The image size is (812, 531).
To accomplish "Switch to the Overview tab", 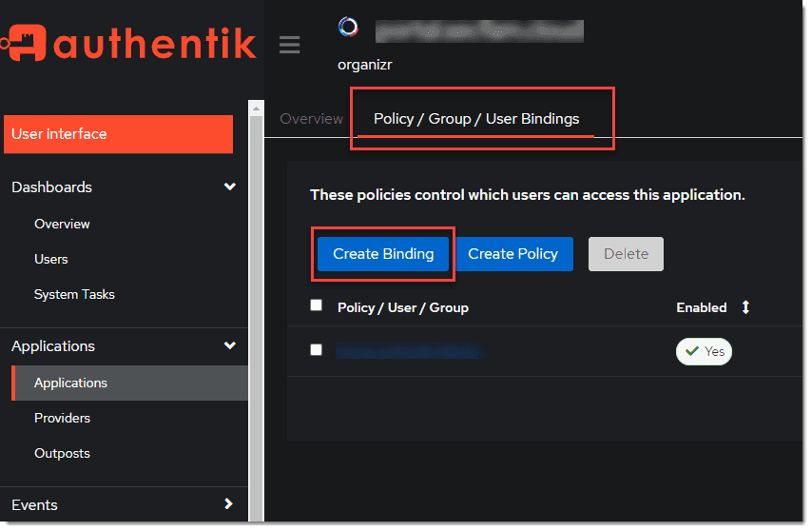I will pos(311,119).
